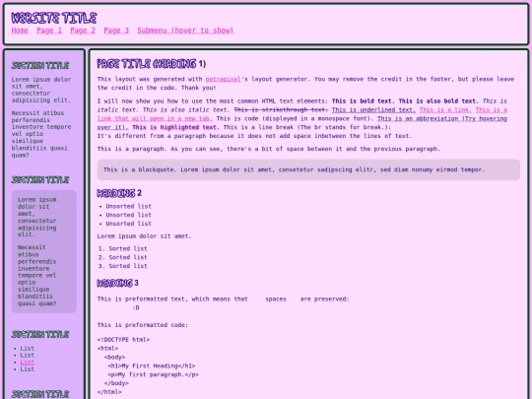Screen dimensions: 532x399
Task: Click the pink List link in sidebar
Action: click(x=28, y=363)
